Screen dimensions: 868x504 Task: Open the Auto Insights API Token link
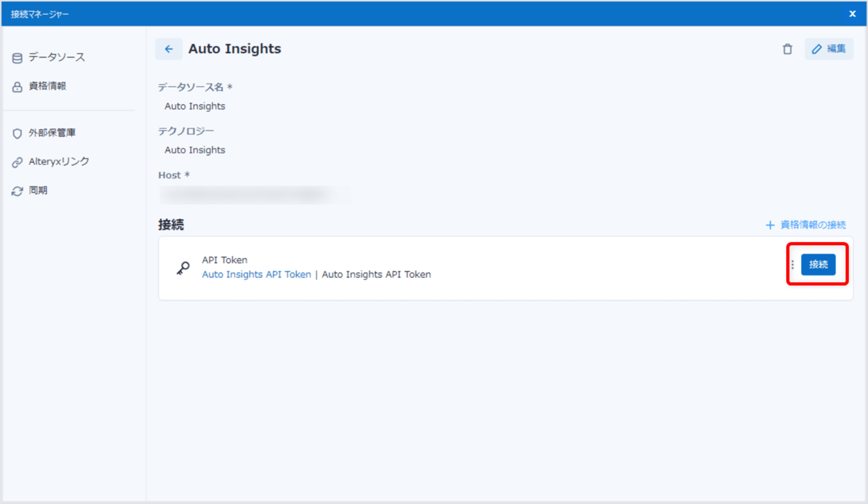click(256, 274)
